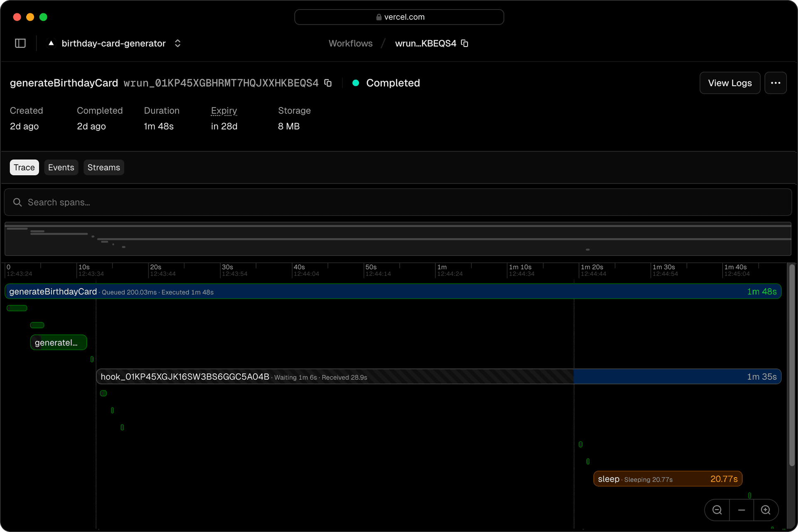Select the Trace tab toggle

click(24, 167)
